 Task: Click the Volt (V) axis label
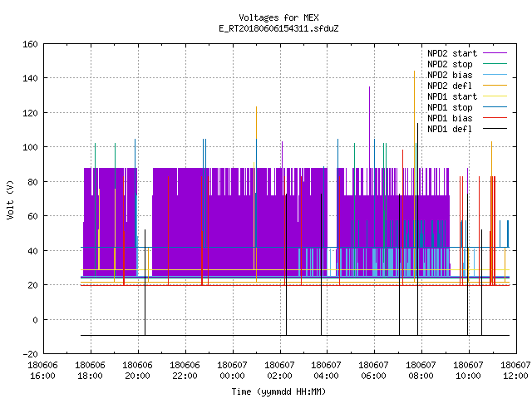click(10, 199)
